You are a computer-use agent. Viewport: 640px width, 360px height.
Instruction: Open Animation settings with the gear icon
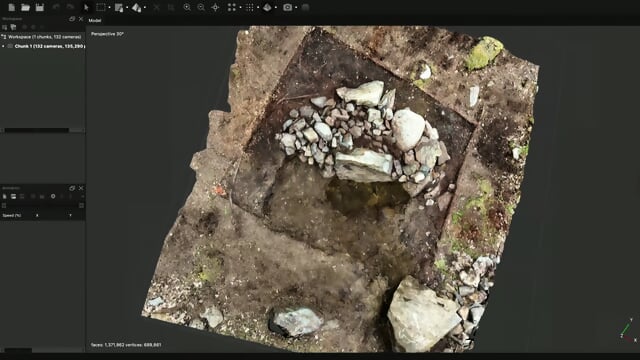53,196
